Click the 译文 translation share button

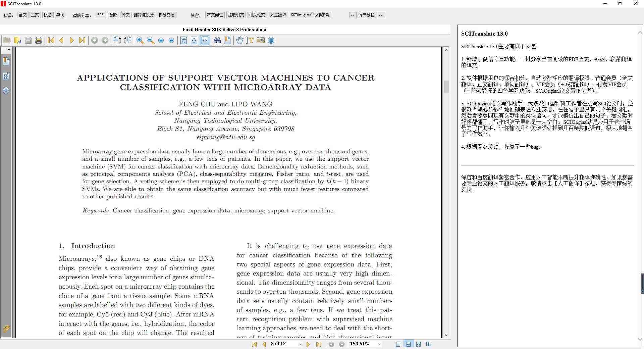(x=126, y=15)
